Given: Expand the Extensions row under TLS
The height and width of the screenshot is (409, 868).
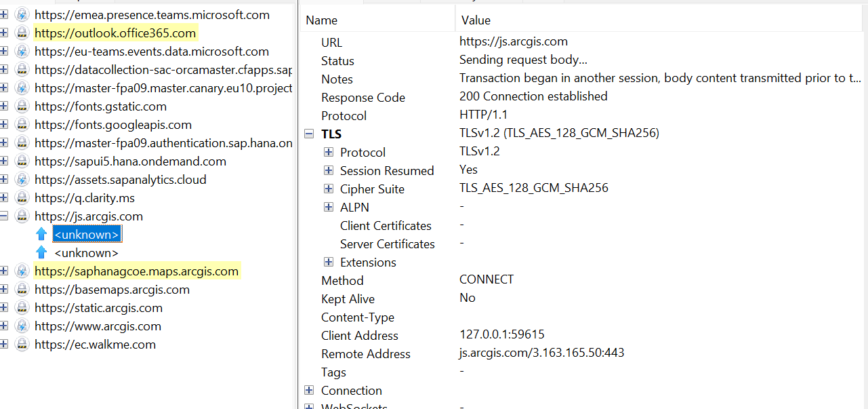Looking at the screenshot, I should 329,262.
